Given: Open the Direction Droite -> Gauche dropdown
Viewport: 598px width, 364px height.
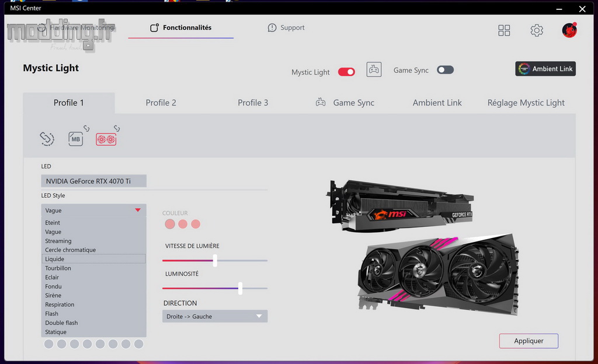Looking at the screenshot, I should coord(215,316).
